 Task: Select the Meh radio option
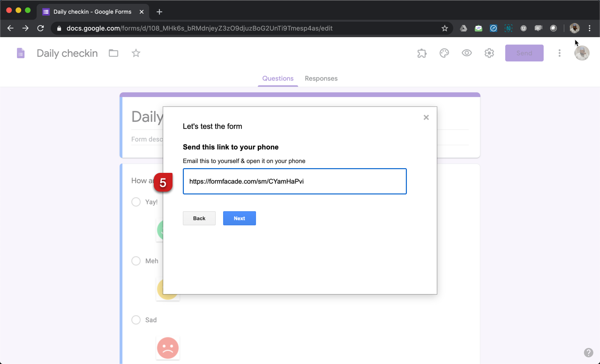[136, 261]
